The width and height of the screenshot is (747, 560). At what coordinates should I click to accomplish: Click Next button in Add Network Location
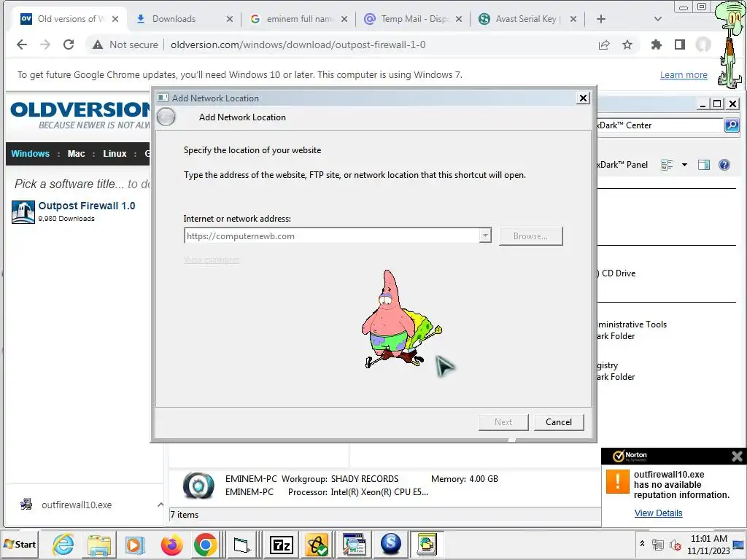[503, 422]
